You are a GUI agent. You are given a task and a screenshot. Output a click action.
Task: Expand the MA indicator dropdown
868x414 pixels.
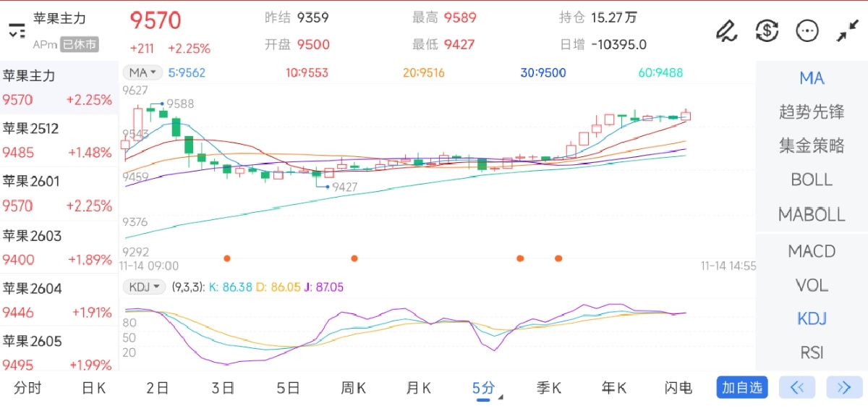pyautogui.click(x=142, y=72)
